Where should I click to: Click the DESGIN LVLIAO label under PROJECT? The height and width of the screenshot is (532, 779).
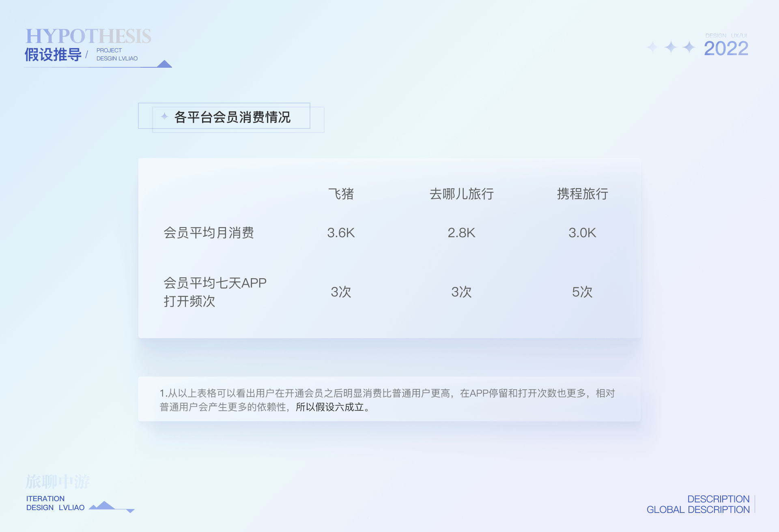point(117,58)
